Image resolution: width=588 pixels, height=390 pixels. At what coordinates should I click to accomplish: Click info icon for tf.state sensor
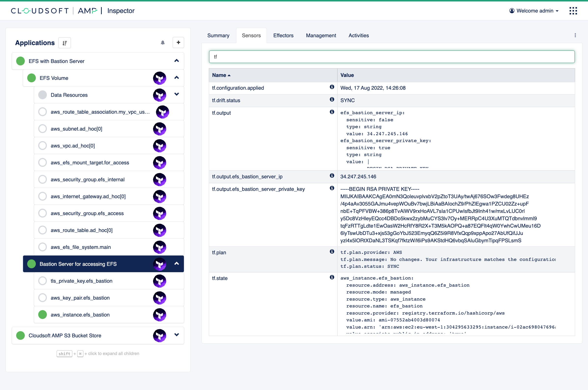(332, 277)
